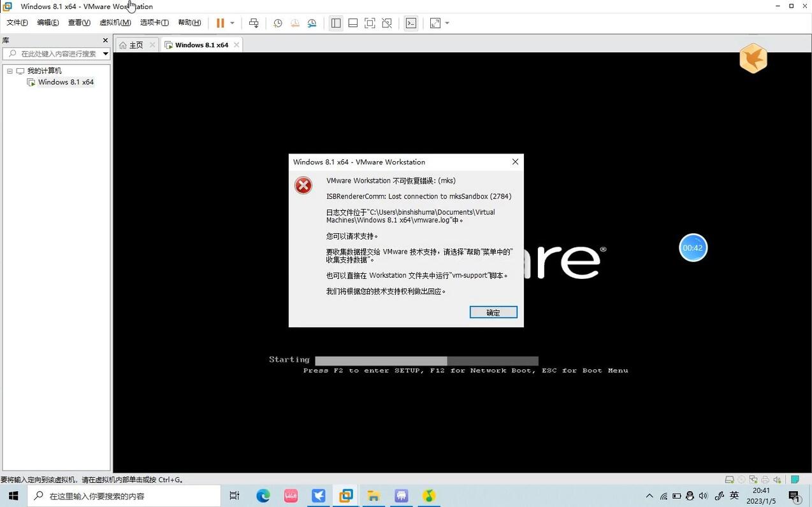The image size is (812, 507).
Task: Close the error dialog with the X
Action: click(x=516, y=162)
